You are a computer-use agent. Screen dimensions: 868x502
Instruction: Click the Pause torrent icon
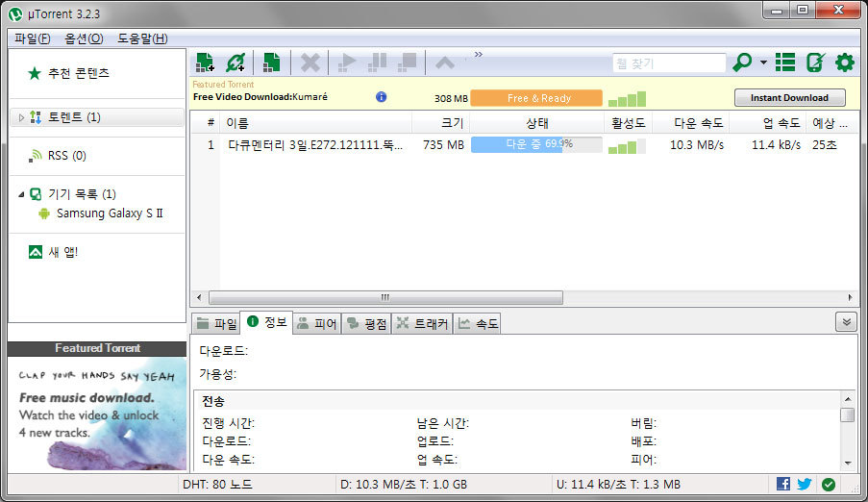[x=377, y=63]
